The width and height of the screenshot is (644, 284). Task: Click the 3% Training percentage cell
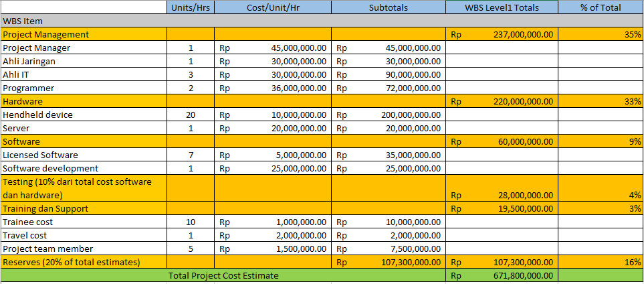tap(601, 208)
